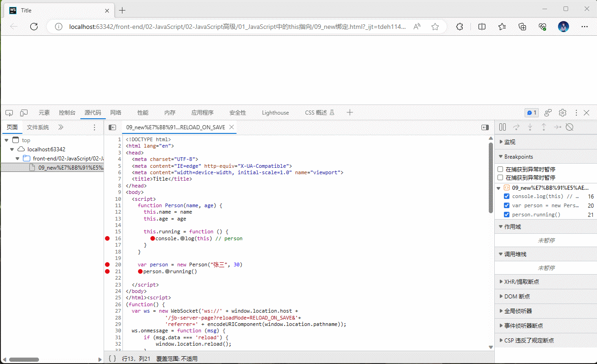Deactivate all breakpoints icon
Viewport: 597px width, 364px height.
tap(569, 127)
